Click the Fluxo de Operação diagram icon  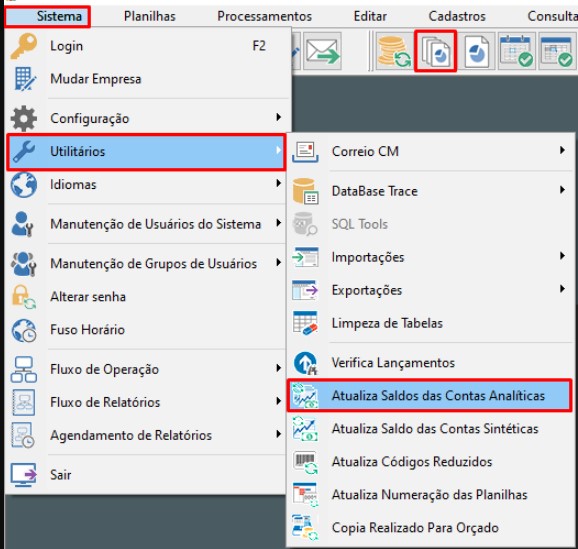click(x=24, y=369)
